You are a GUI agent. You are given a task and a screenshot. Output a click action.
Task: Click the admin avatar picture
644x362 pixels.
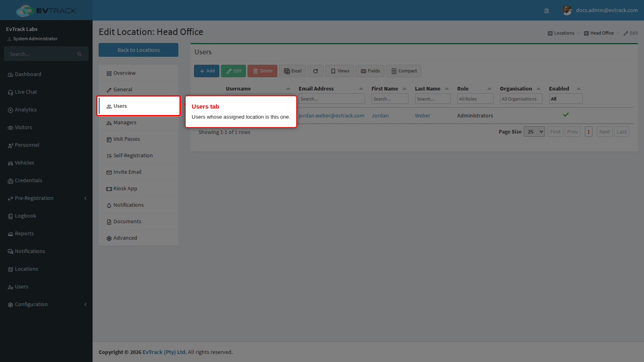point(567,10)
